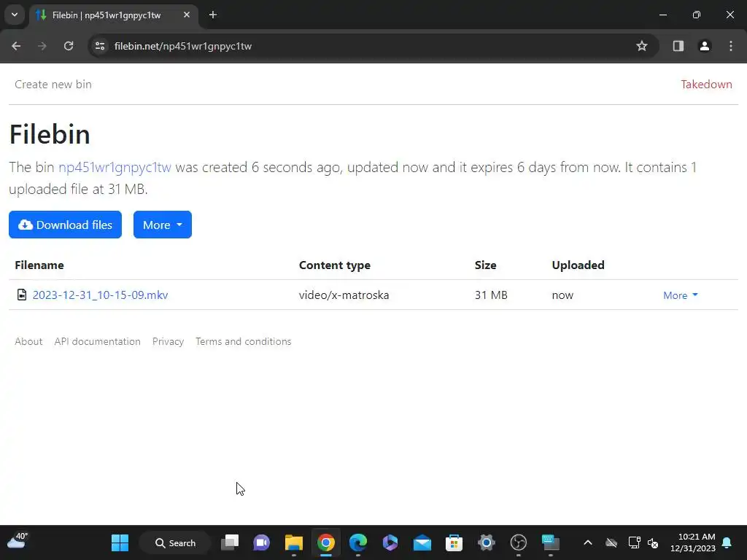Open the 2023-12-31_10-15-09.mkv file link
The height and width of the screenshot is (560, 747).
[x=100, y=295]
